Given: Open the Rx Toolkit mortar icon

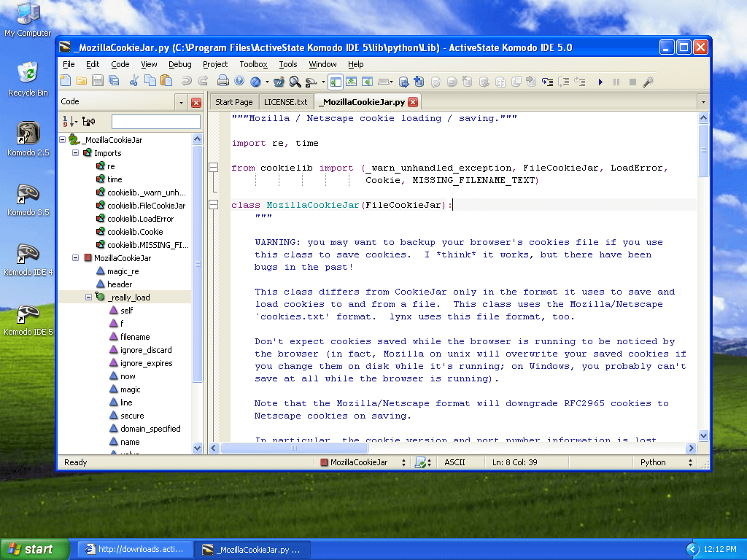Looking at the screenshot, I should (279, 82).
